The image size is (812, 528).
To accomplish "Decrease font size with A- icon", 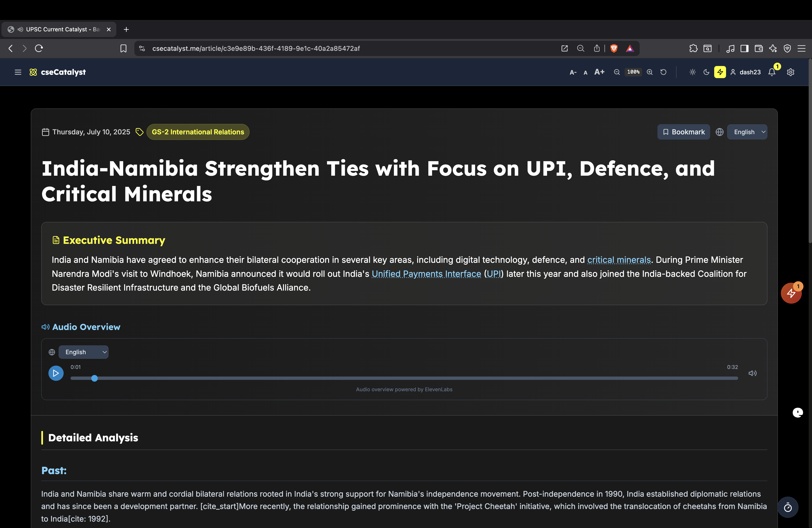I will click(x=573, y=72).
